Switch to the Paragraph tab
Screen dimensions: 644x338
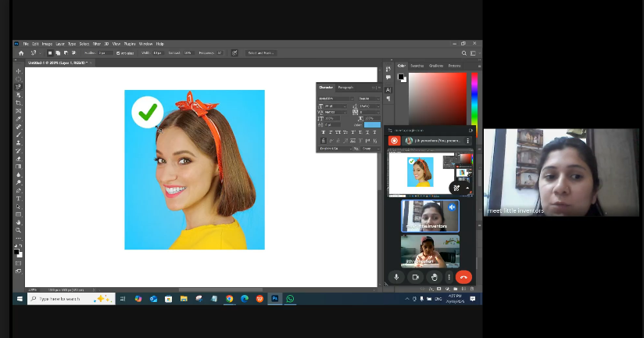coord(345,87)
